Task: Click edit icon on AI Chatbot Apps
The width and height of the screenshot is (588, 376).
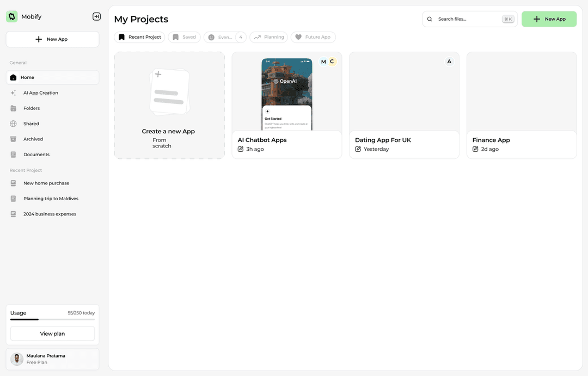Action: click(241, 149)
